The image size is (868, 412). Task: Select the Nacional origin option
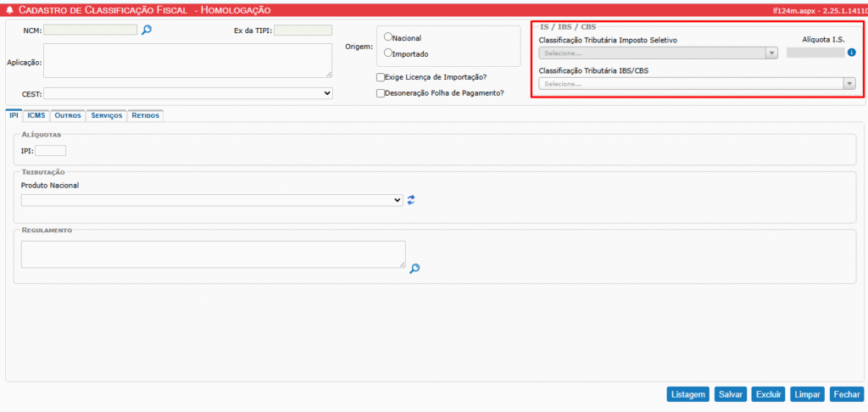point(388,37)
